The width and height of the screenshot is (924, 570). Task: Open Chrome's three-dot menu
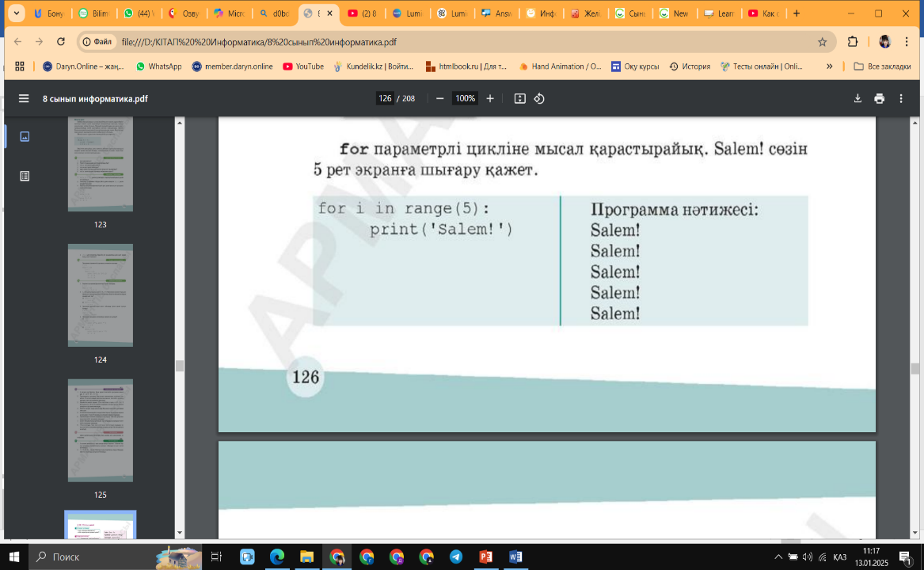(x=907, y=42)
